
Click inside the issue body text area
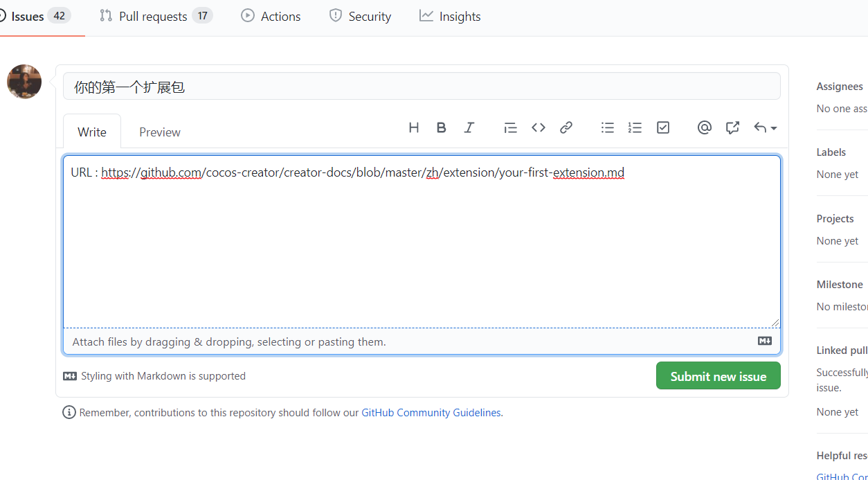(x=422, y=241)
